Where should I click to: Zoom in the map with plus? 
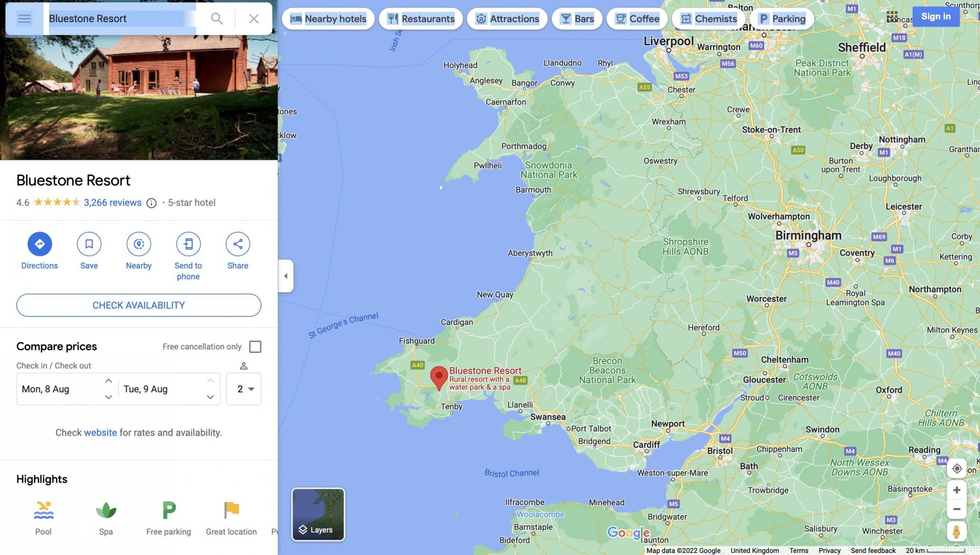click(957, 490)
